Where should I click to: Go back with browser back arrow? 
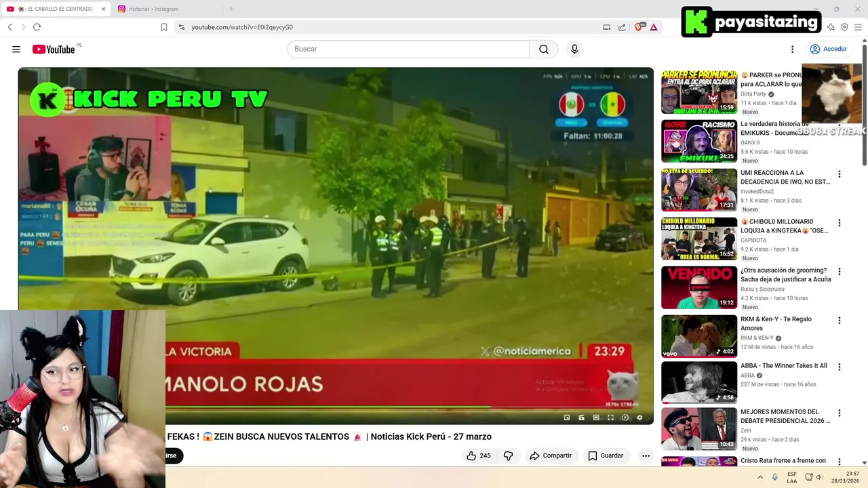(x=10, y=27)
